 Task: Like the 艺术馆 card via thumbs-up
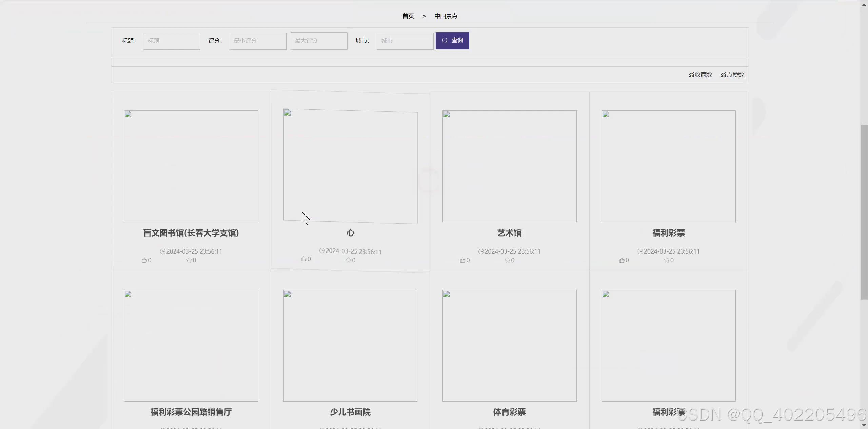click(463, 260)
